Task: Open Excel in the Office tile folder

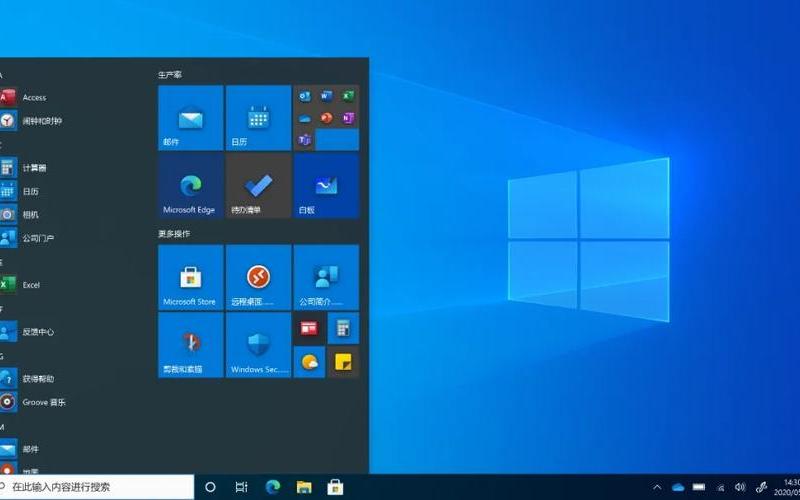Action: pyautogui.click(x=348, y=96)
